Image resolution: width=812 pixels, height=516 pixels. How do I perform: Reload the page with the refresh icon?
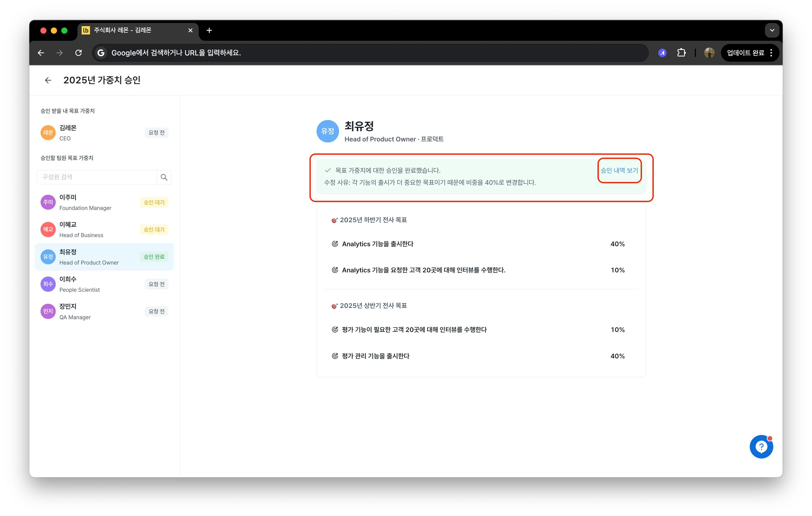(78, 53)
